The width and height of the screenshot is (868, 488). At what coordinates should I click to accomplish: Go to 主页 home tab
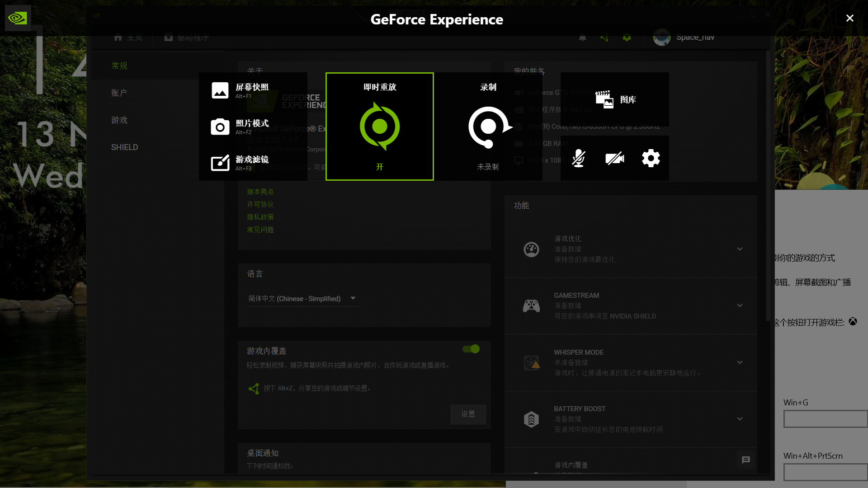click(128, 38)
